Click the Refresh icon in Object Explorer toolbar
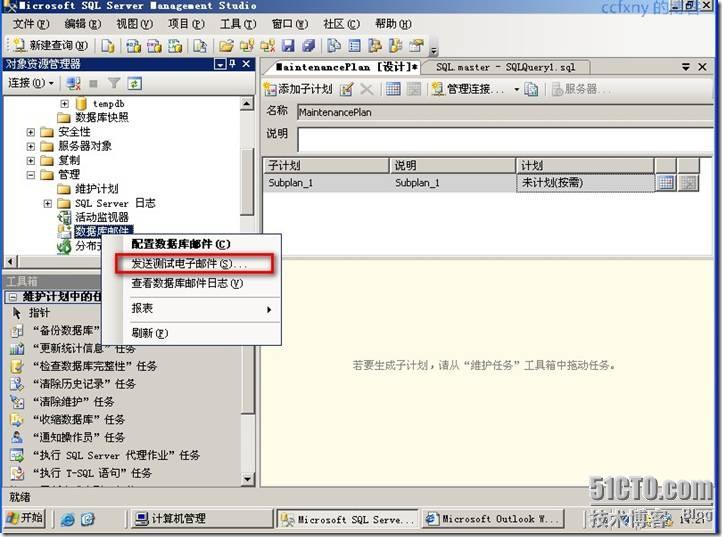The image size is (722, 537). [134, 83]
